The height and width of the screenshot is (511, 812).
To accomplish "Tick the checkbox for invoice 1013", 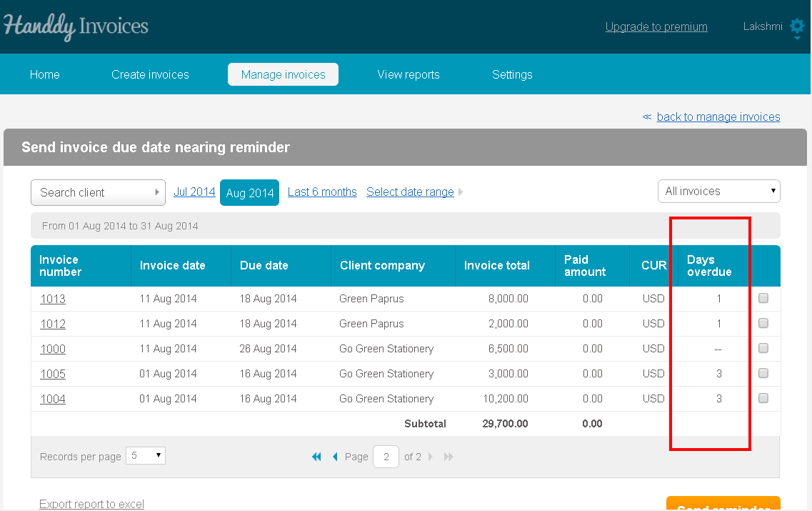I will pos(763,298).
